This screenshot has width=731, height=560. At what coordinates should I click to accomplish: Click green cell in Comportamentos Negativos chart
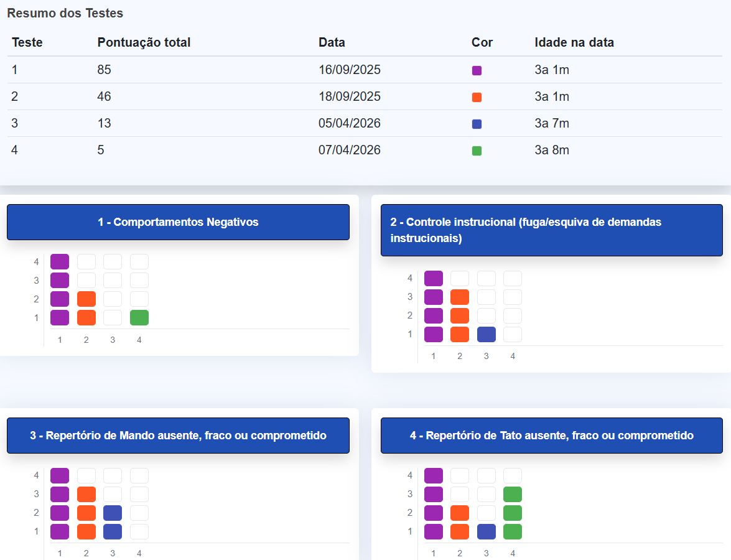click(139, 317)
